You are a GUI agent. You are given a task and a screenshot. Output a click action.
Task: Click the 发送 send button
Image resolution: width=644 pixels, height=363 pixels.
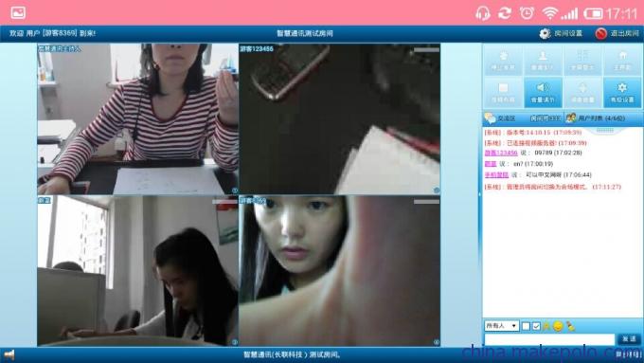[629, 338]
